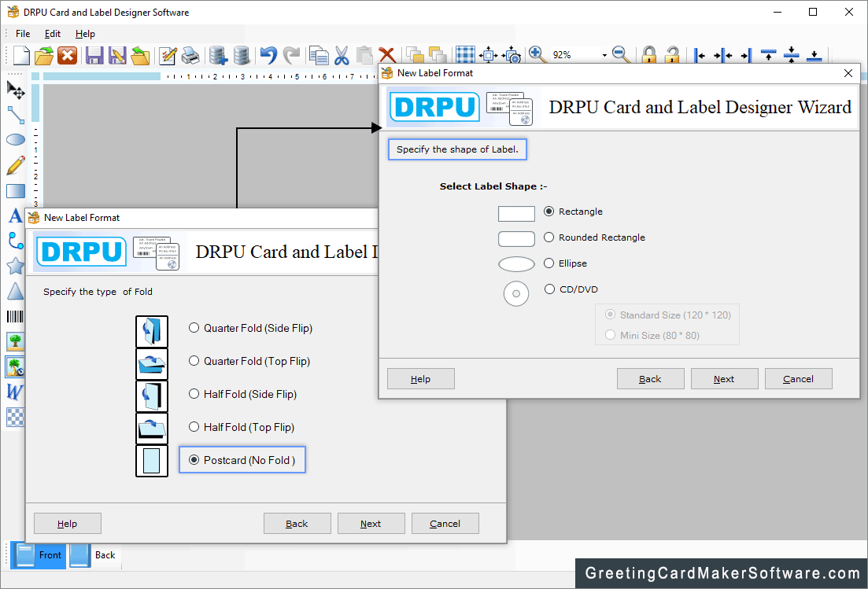Select the Star shape tool

pyautogui.click(x=15, y=266)
